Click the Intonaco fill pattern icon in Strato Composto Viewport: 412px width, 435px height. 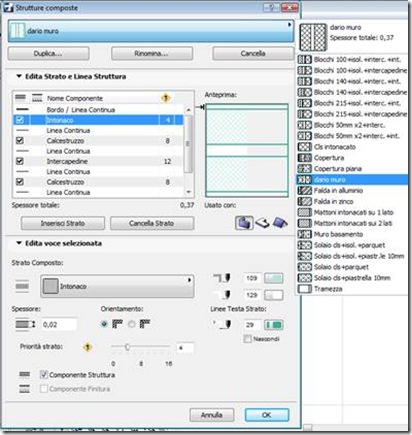click(51, 286)
